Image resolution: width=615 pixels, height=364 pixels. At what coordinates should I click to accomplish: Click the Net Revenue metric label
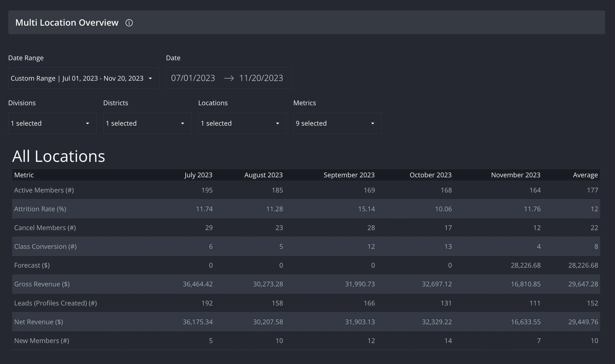[39, 322]
